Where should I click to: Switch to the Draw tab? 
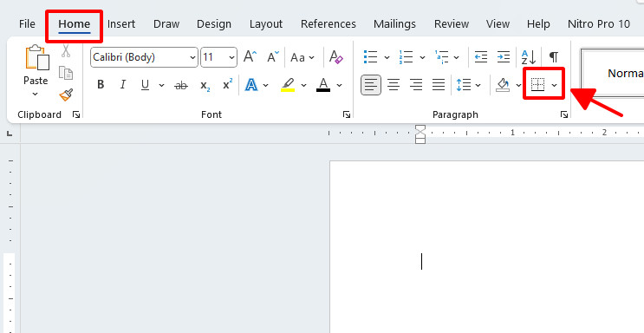pyautogui.click(x=166, y=23)
